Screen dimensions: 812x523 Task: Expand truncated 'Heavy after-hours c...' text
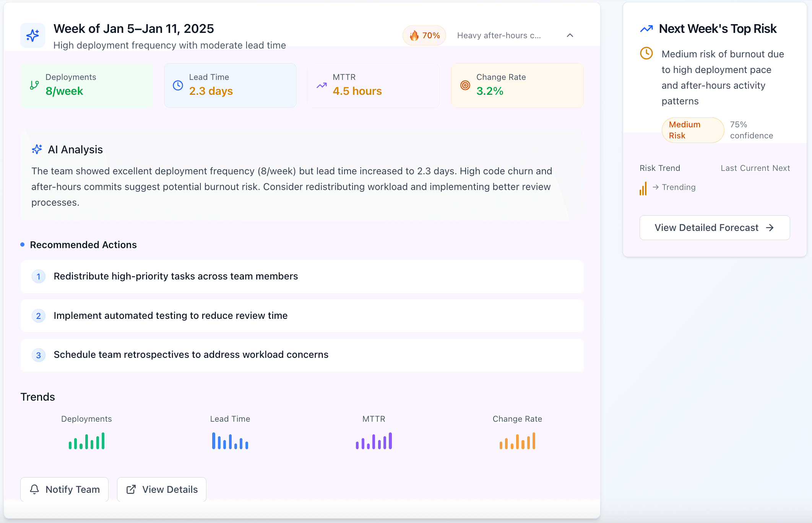point(499,36)
